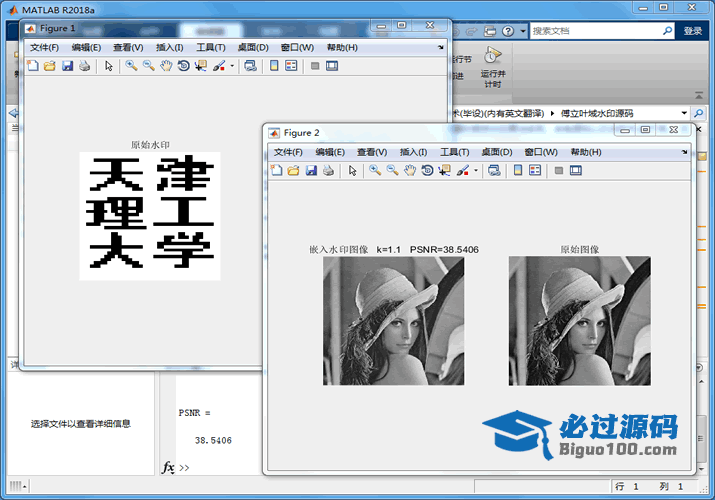Screen dimensions: 715x500
Task: Open current folder path dropdown arrow
Action: click(x=684, y=113)
